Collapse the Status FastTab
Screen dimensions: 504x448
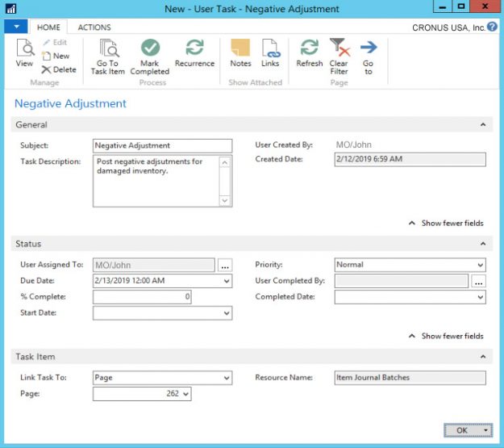(483, 244)
